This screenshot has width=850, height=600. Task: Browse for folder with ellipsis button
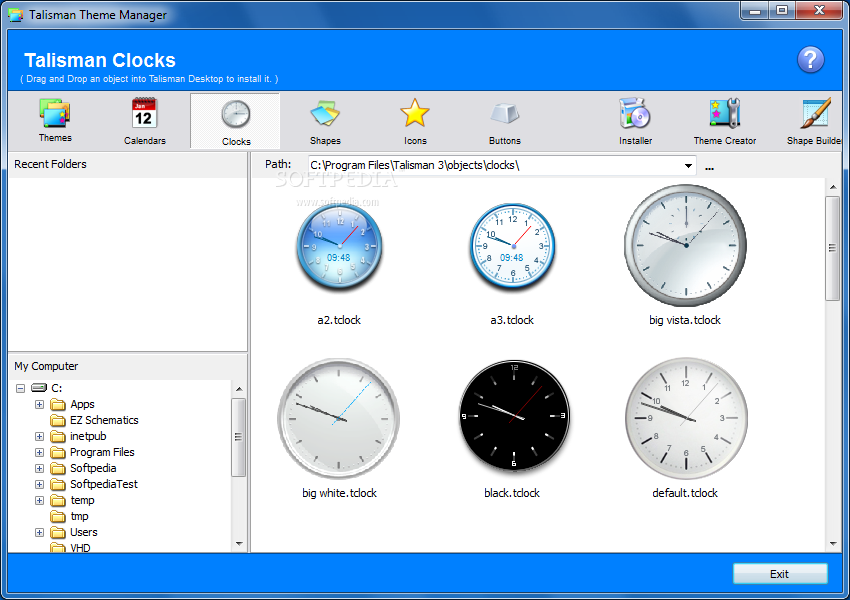click(709, 167)
